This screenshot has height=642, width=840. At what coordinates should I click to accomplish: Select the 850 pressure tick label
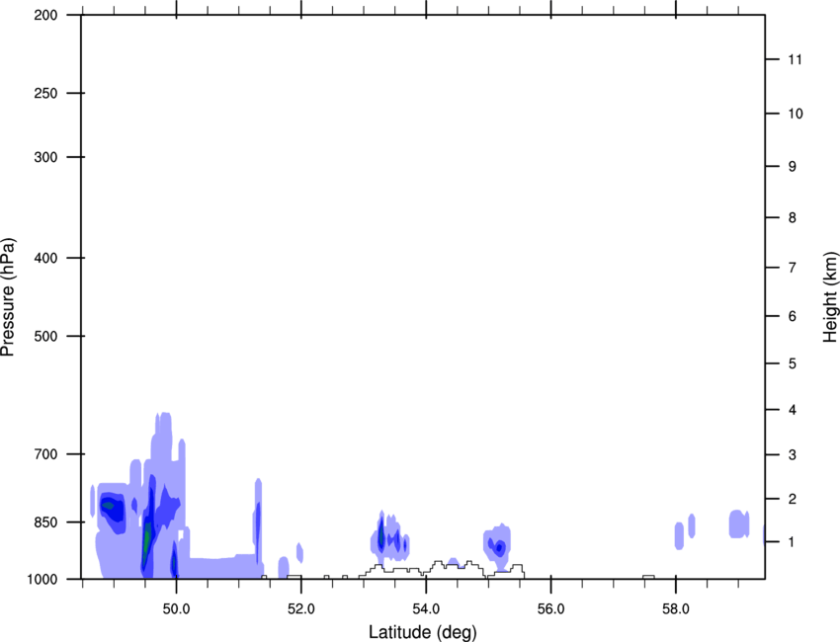click(x=45, y=522)
